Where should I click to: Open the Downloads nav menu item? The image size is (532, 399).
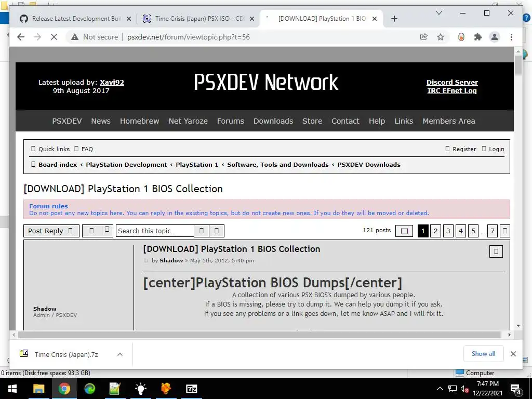273,121
